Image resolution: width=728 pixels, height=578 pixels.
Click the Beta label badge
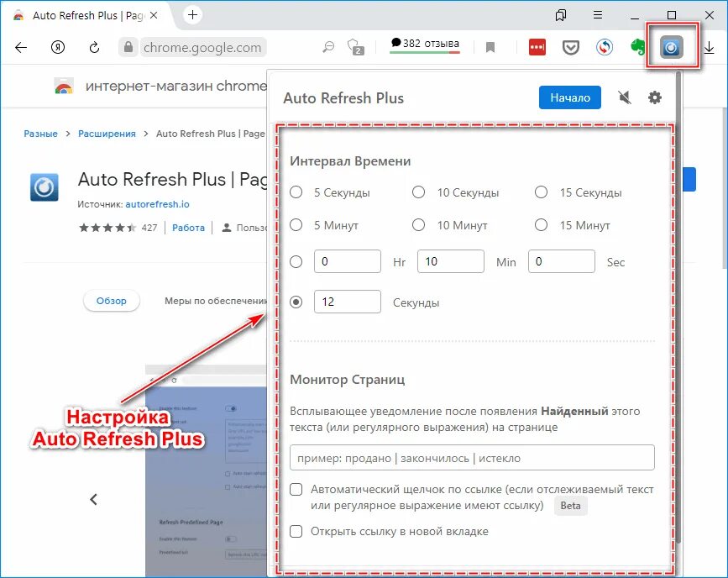pyautogui.click(x=571, y=506)
